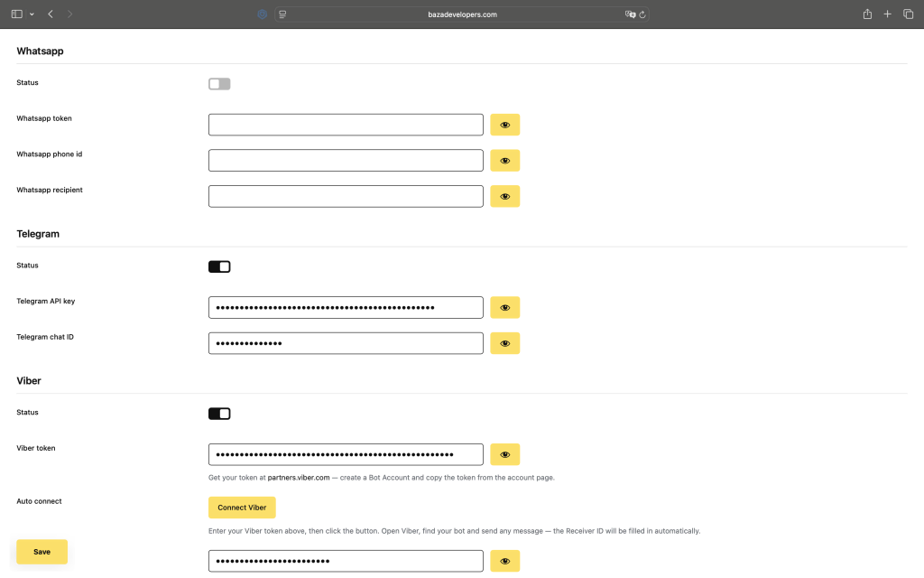Click the 'Telegram chat ID' label
Image resolution: width=924 pixels, height=578 pixels.
click(x=45, y=337)
